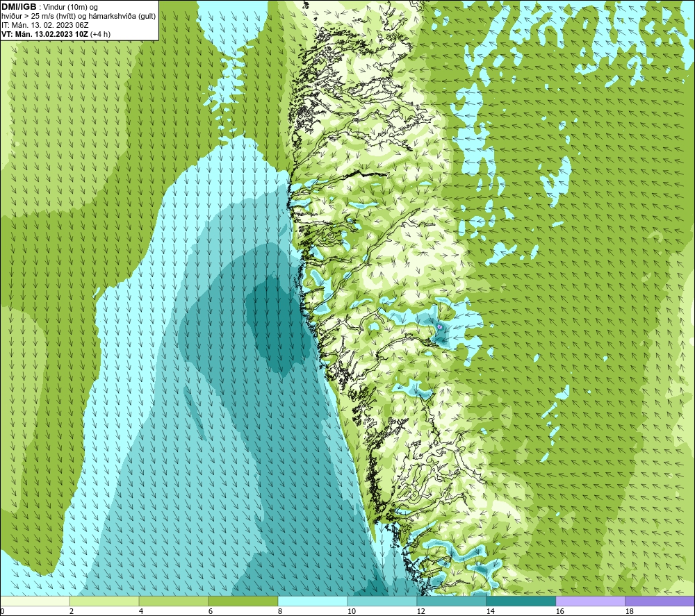This screenshot has height=616, width=695.
Task: Click the 'VT: Mán. 13.02.2023 10Z' valid time line
Action: coord(56,34)
